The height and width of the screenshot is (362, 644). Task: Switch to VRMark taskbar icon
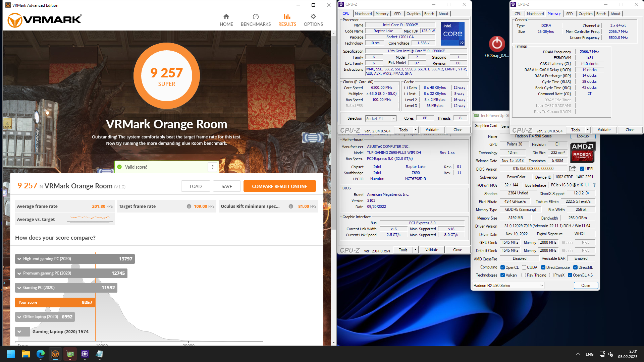click(x=55, y=354)
